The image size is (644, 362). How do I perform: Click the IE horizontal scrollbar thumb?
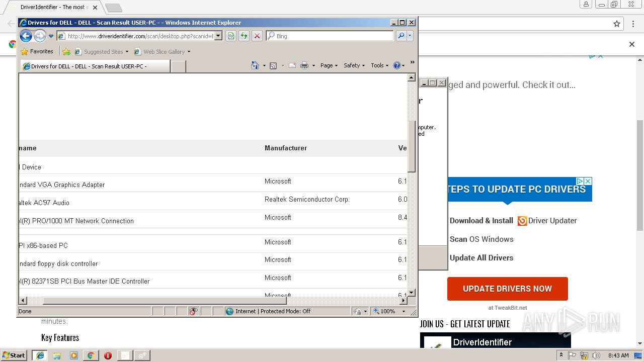(x=165, y=301)
